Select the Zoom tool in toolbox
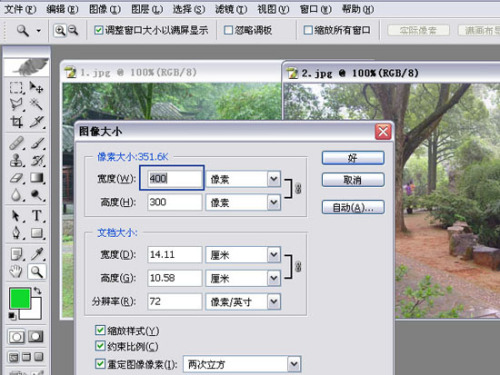500x375 pixels. pos(36,272)
